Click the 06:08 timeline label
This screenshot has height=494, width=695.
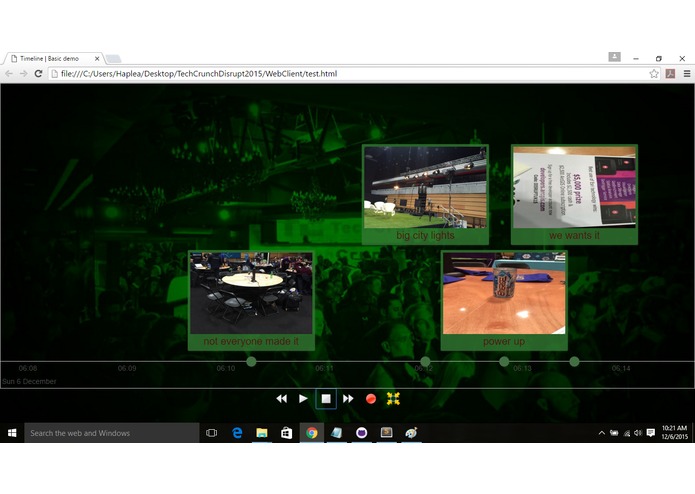coord(28,368)
